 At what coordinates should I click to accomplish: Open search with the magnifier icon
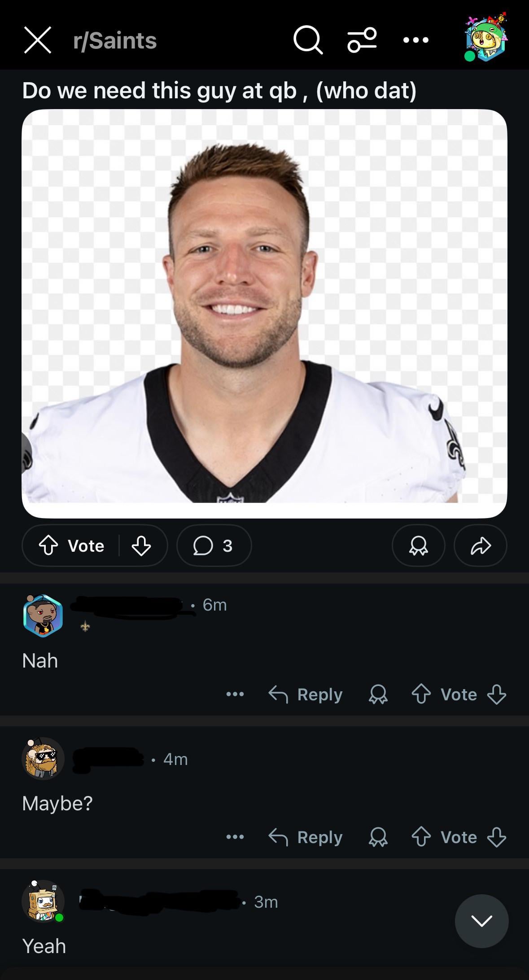308,40
